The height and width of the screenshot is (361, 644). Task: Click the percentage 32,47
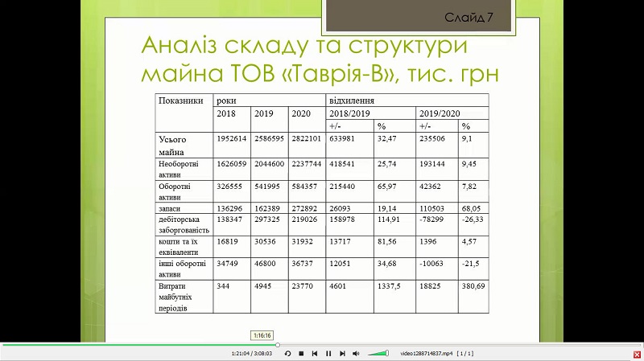coord(387,138)
